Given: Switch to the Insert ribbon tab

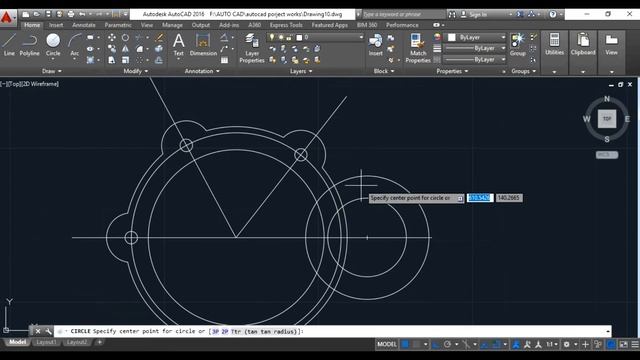Looking at the screenshot, I should [56, 25].
